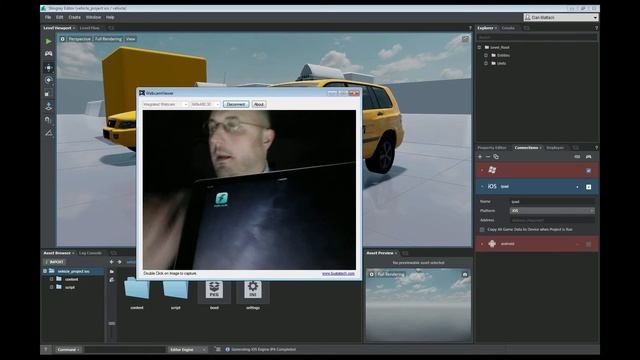
Task: Click the Android connection logo
Action: click(492, 244)
